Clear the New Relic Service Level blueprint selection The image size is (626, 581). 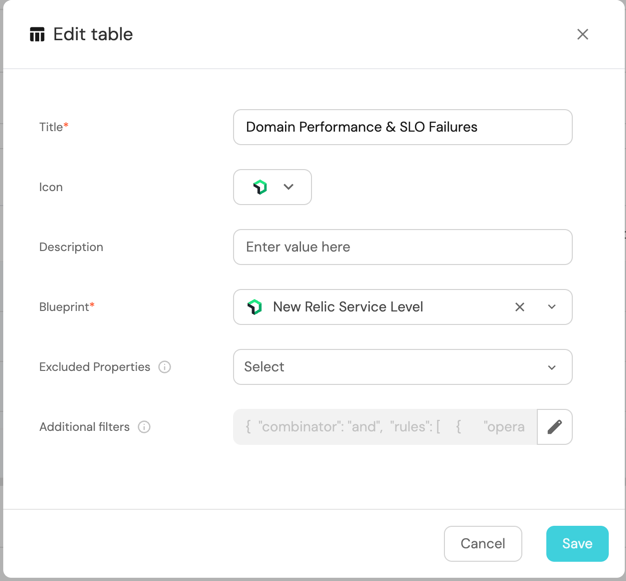click(x=519, y=307)
